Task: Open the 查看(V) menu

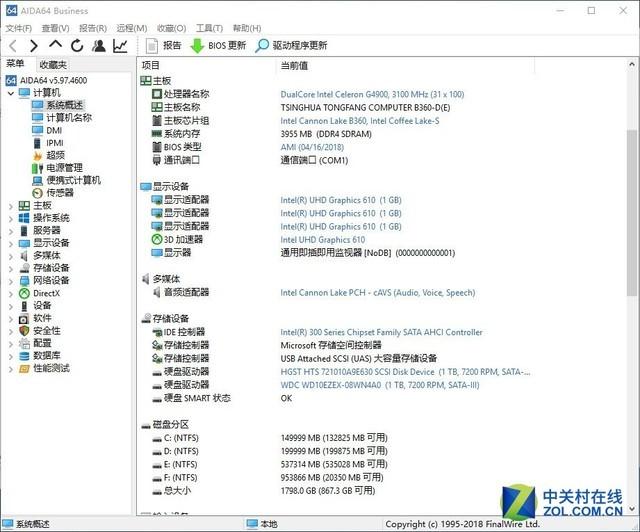Action: point(56,28)
